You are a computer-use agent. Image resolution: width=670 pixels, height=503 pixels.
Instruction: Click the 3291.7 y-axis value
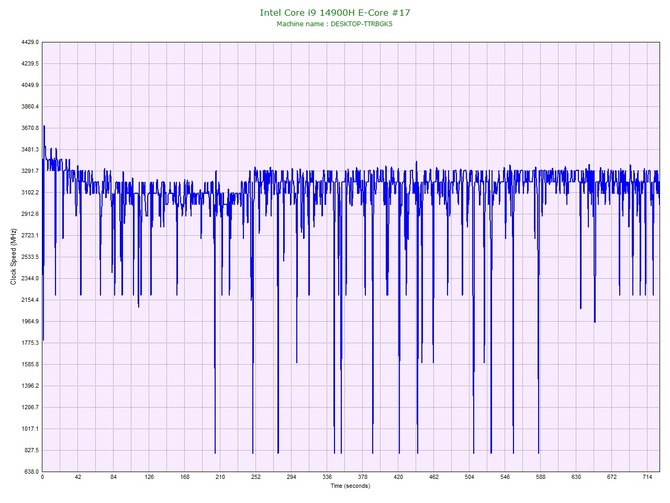point(30,171)
